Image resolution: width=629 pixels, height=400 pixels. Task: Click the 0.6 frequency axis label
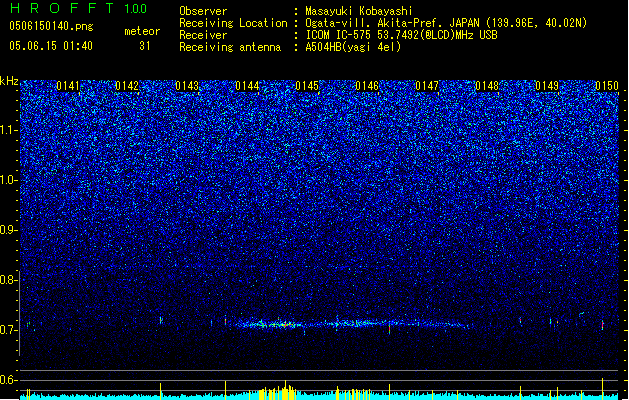pyautogui.click(x=8, y=380)
